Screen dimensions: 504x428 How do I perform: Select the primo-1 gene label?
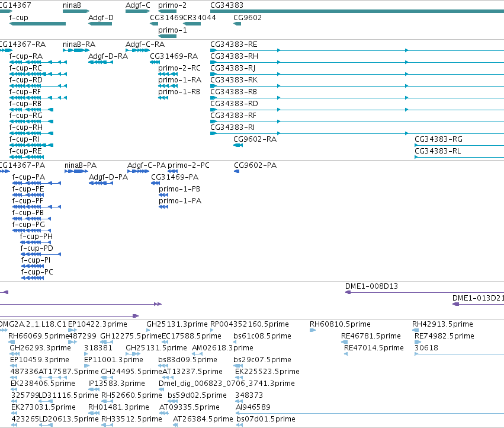click(172, 30)
